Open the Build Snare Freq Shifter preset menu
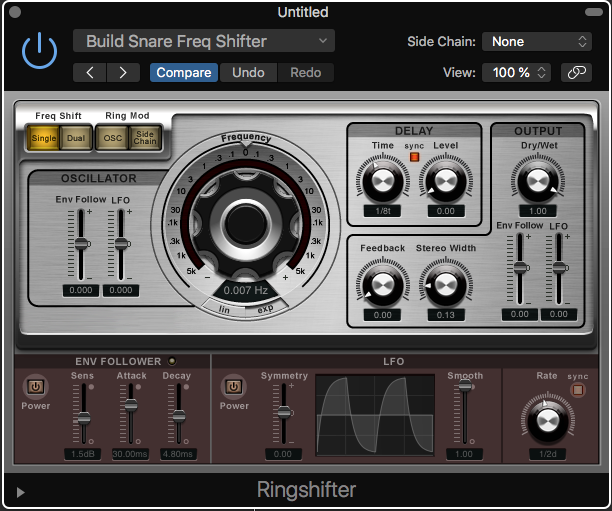This screenshot has height=511, width=612. coord(204,41)
